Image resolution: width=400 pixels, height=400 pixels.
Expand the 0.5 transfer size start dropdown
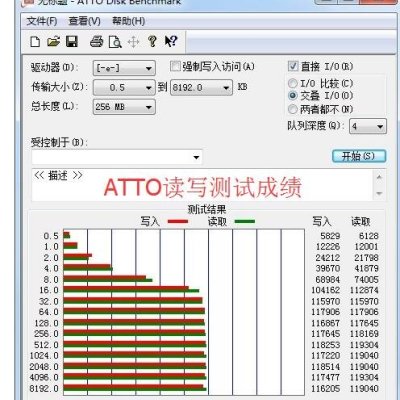(124, 88)
